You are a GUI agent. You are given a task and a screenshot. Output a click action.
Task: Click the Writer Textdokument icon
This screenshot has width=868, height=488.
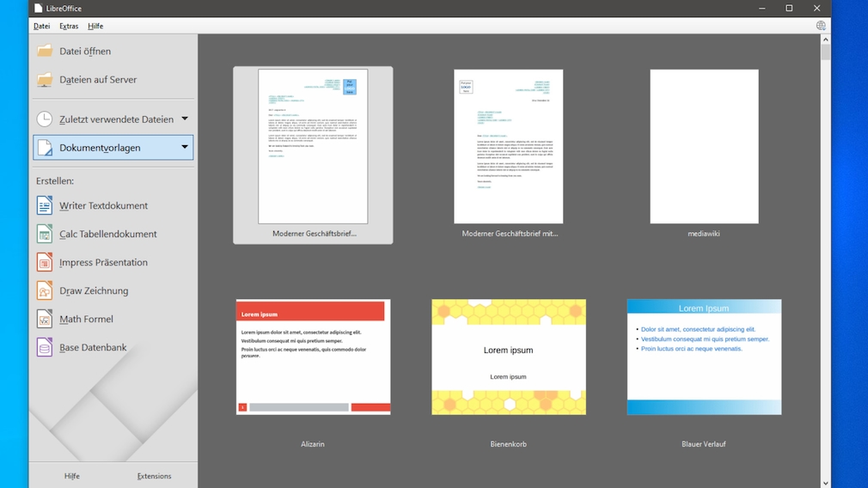pyautogui.click(x=45, y=205)
